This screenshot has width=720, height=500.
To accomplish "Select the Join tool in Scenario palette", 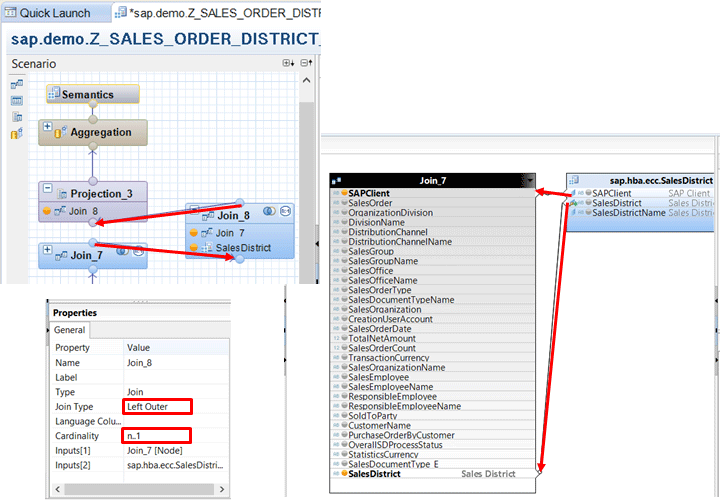I will point(16,84).
